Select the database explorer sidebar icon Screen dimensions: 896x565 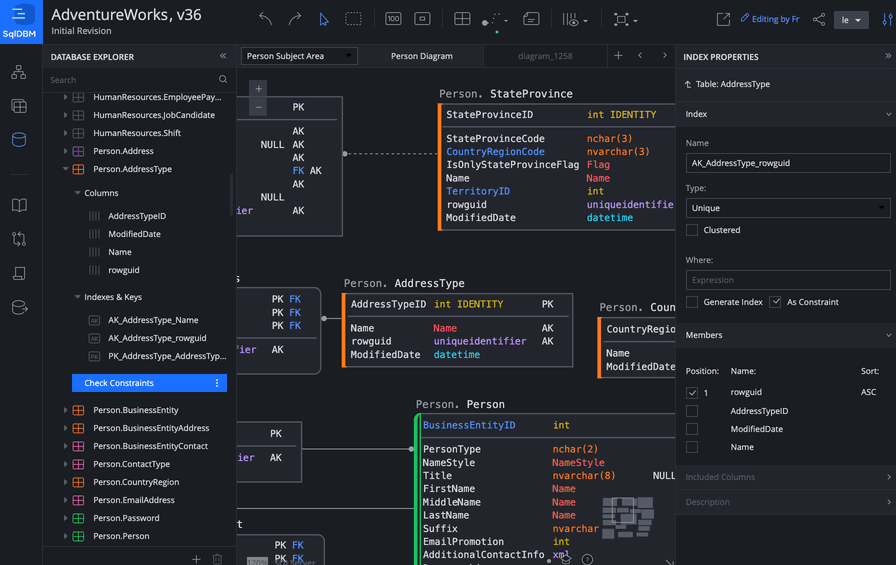tap(19, 139)
